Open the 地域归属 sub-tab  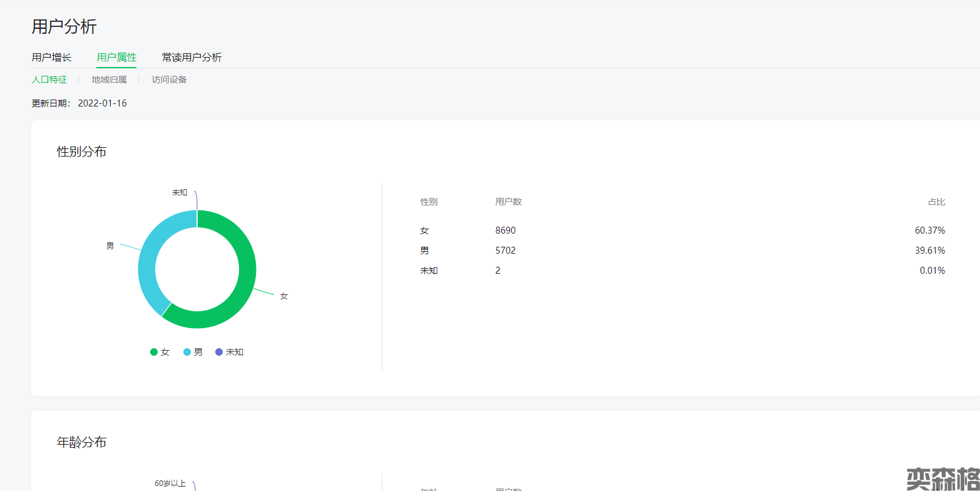point(109,80)
